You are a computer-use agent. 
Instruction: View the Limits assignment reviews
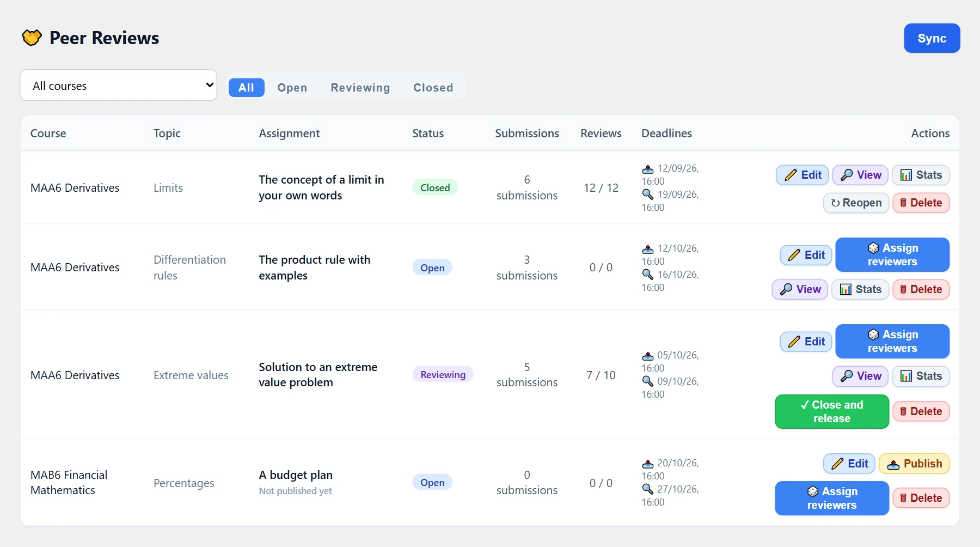coord(860,175)
